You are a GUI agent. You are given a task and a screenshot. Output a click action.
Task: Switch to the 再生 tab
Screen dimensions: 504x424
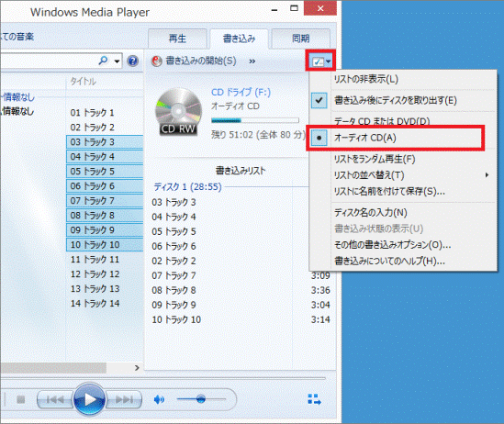click(177, 39)
